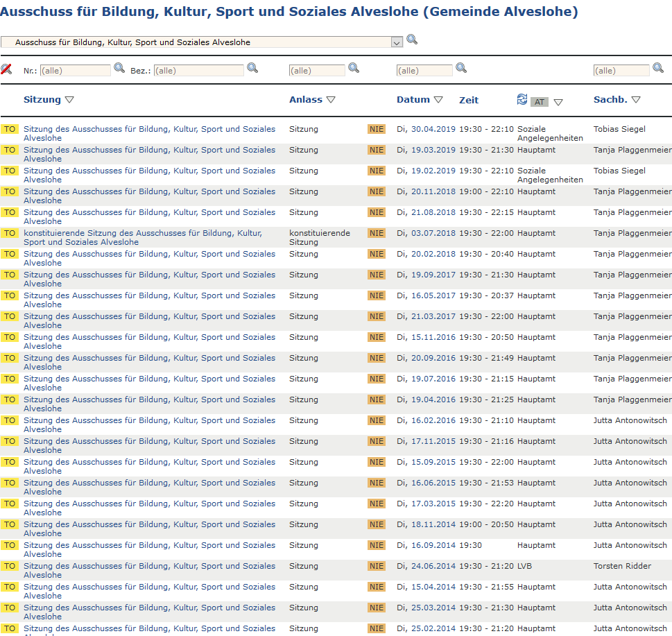Sort by Datum using its triangle arrow
This screenshot has height=636, width=672.
[438, 100]
